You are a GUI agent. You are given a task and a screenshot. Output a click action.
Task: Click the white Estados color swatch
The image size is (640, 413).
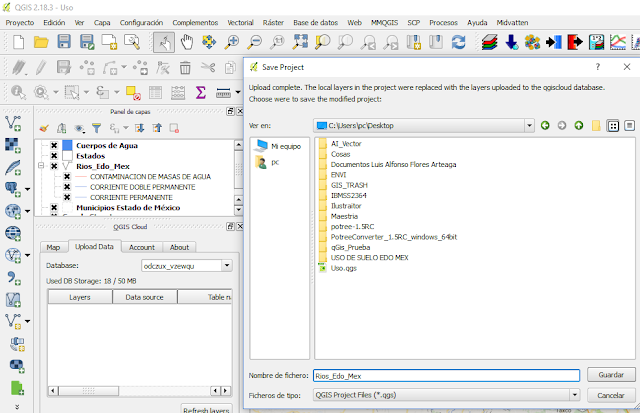67,155
